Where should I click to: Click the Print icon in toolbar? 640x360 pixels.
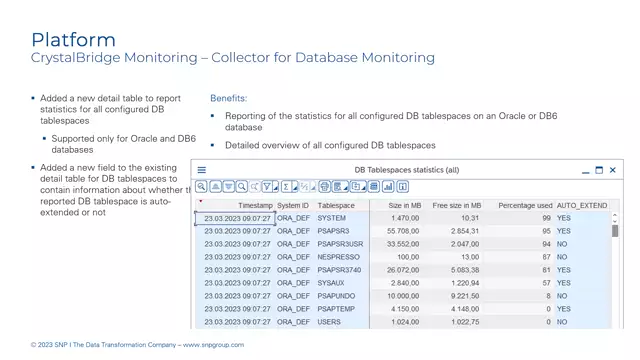pos(324,187)
